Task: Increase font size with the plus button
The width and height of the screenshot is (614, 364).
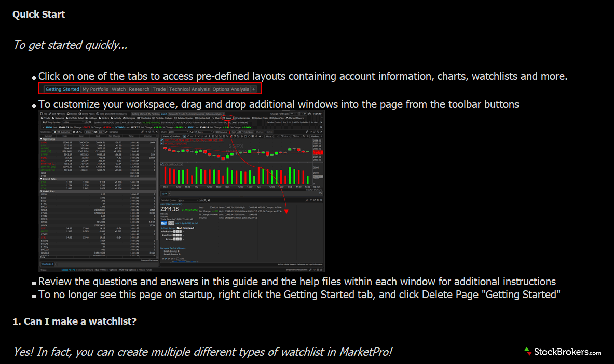Action: 305,114
